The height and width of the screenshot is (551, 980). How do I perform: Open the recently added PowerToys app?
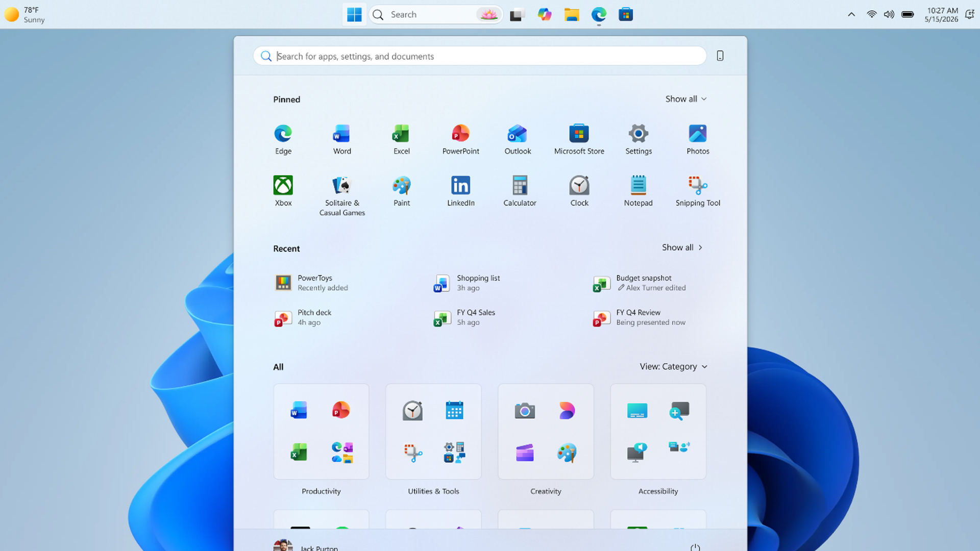312,283
